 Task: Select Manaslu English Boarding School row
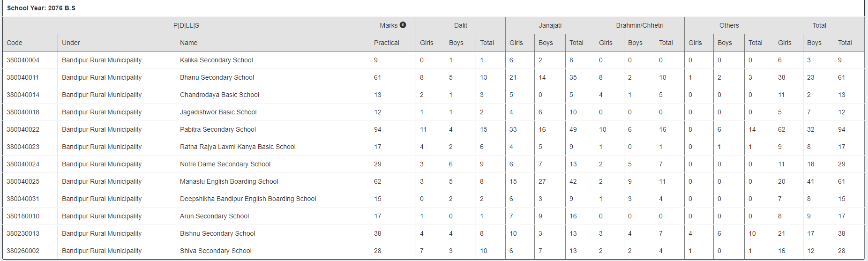(x=434, y=181)
